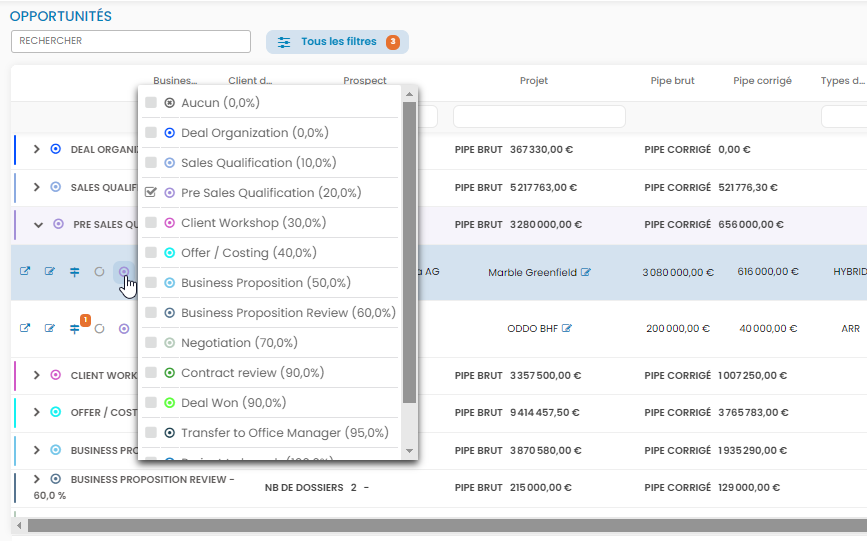Expand the Business Proposition Review group

pyautogui.click(x=37, y=480)
